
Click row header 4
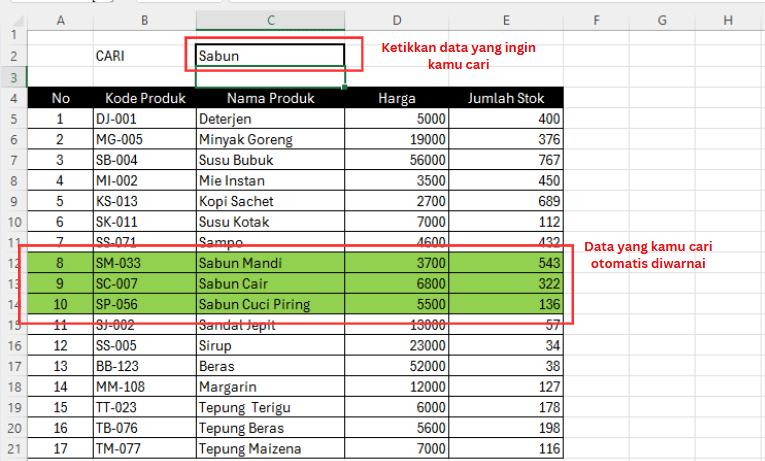point(14,98)
